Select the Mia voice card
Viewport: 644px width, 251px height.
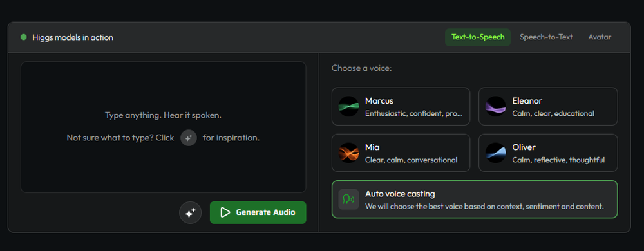401,153
